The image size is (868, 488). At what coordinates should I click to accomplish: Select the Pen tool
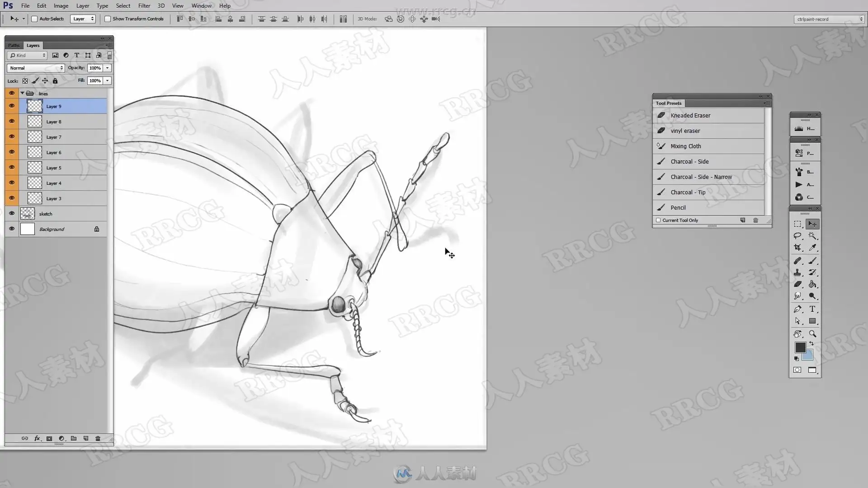797,309
